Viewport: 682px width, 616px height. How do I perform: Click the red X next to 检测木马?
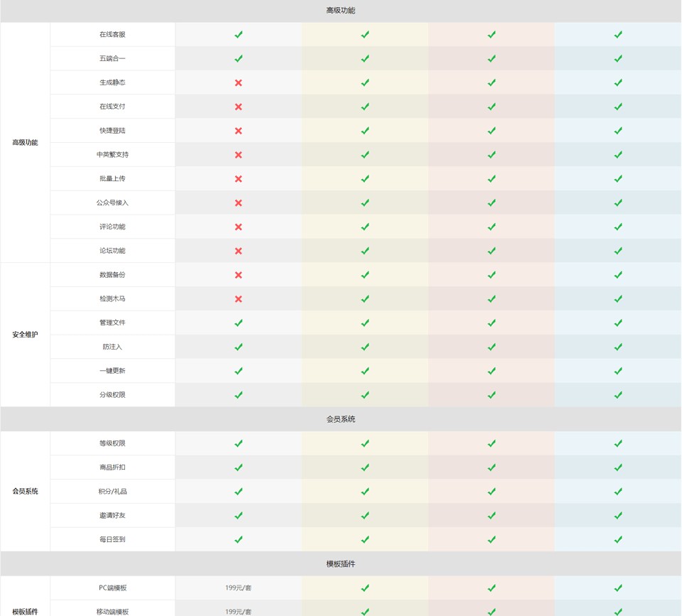pos(239,299)
